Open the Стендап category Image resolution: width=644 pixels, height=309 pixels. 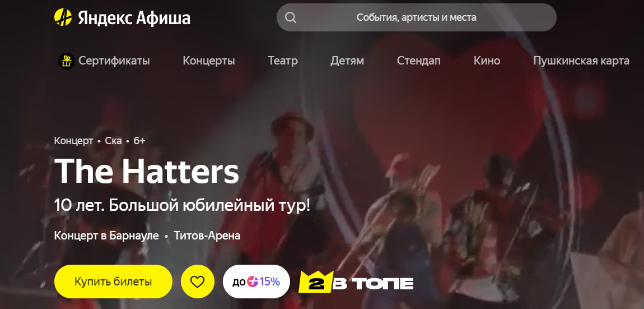click(x=418, y=61)
